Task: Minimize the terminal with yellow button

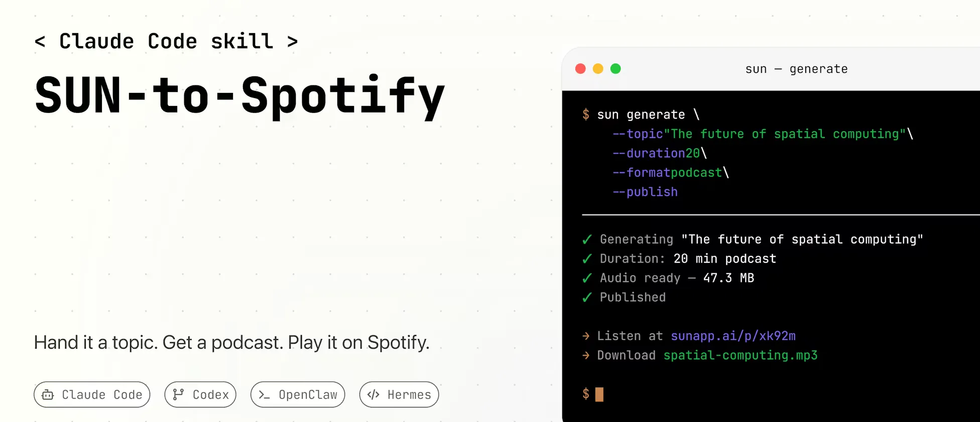Action: tap(598, 69)
